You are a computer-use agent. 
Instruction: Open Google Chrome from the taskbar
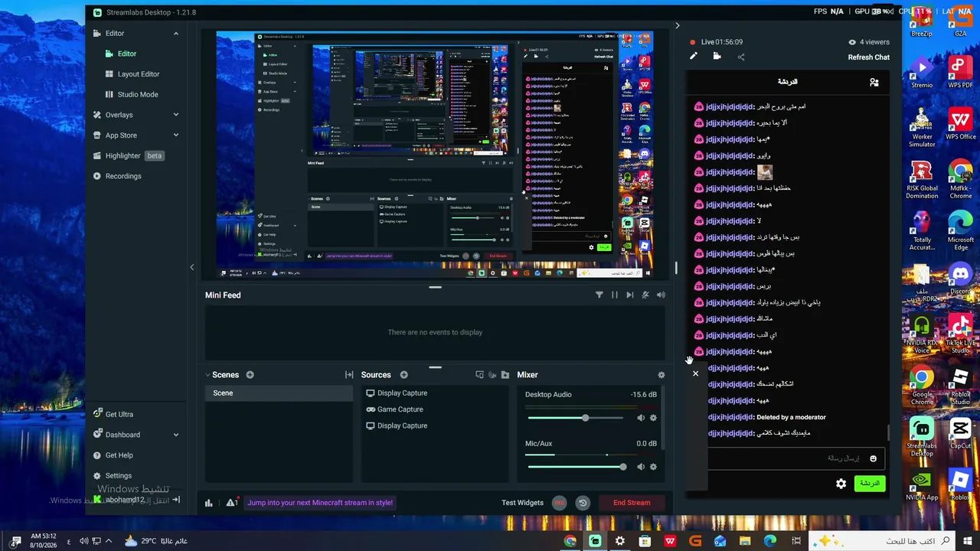[570, 541]
